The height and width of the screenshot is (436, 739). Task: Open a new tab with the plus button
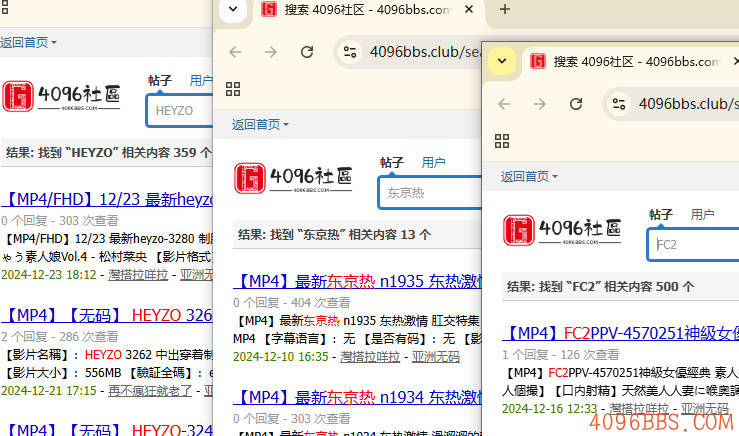click(505, 10)
